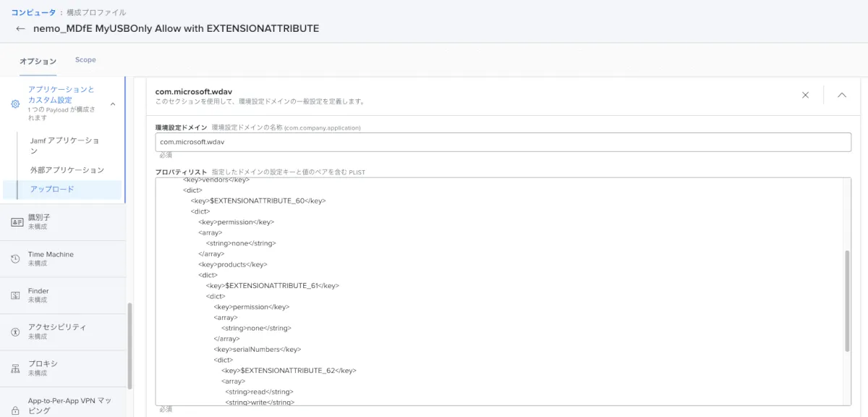Click the string read line
This screenshot has width=868, height=417.
click(259, 392)
